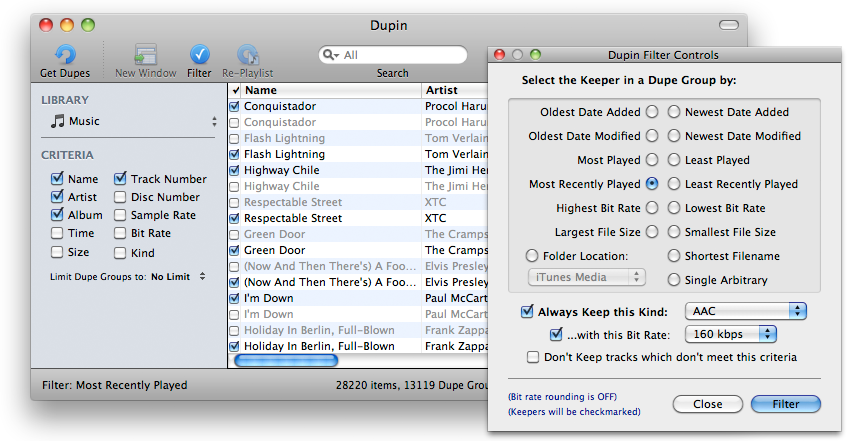
Task: Select checked Holiday In Berlin, Full-Blown row
Action: click(358, 346)
